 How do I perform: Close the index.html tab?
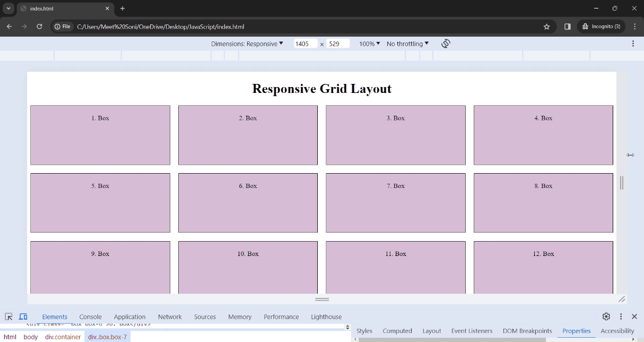[x=107, y=8]
